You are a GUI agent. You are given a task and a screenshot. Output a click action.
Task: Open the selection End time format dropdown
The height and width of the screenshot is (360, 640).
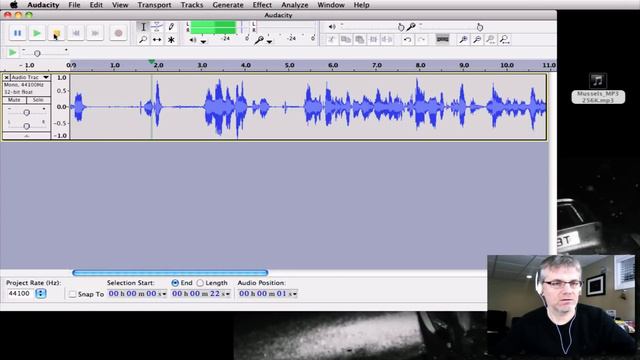(227, 294)
